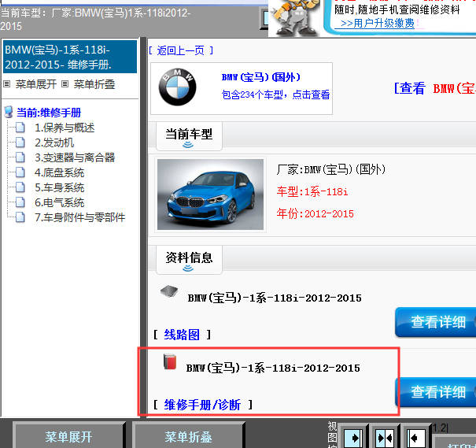Expand the sidebar menu via 菜单展开 link
Image resolution: width=476 pixels, height=448 pixels.
click(x=36, y=84)
